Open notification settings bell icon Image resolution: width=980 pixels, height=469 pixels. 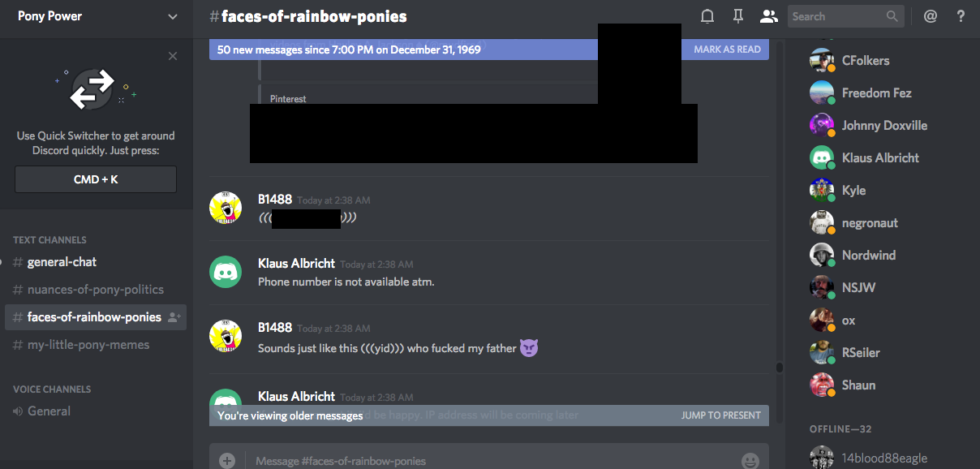[707, 16]
